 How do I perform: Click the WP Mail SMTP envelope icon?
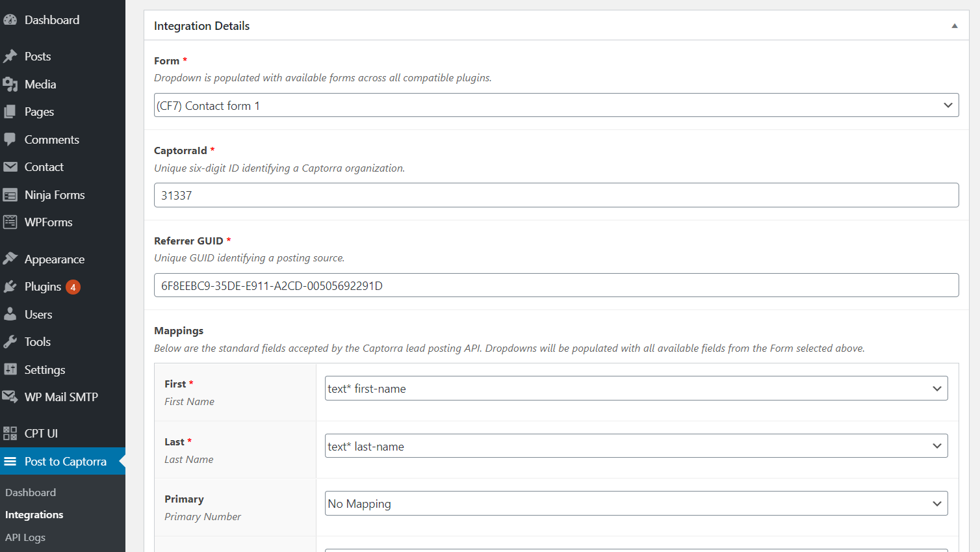pyautogui.click(x=10, y=397)
